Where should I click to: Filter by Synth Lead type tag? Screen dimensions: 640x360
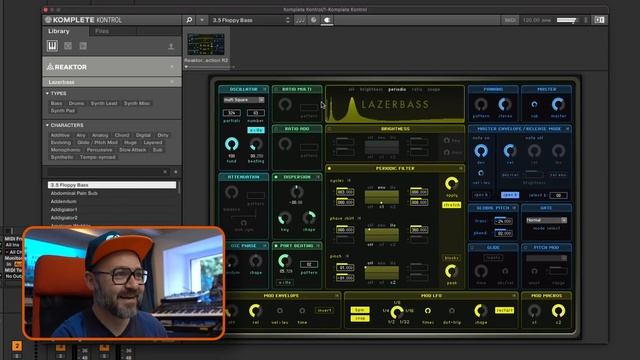pos(104,104)
